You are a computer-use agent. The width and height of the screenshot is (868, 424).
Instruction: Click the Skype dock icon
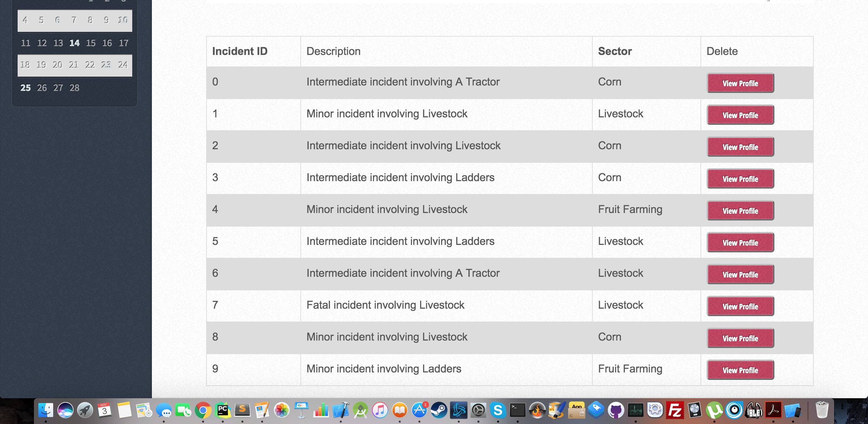pos(498,410)
